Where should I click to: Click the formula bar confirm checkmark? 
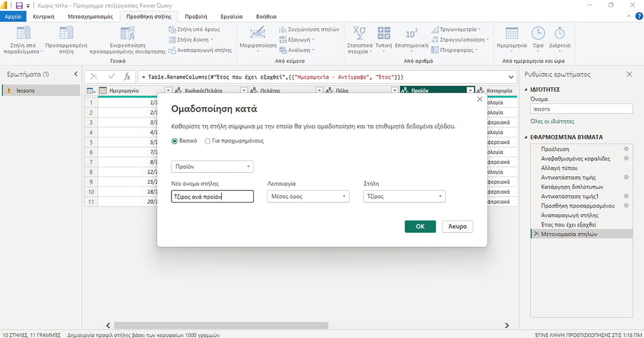point(112,77)
